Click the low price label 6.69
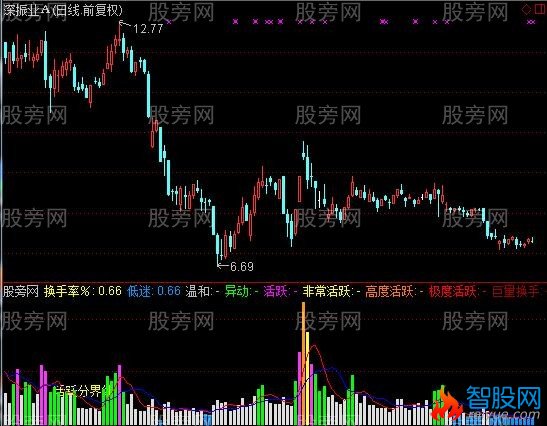This screenshot has width=547, height=426. point(242,267)
